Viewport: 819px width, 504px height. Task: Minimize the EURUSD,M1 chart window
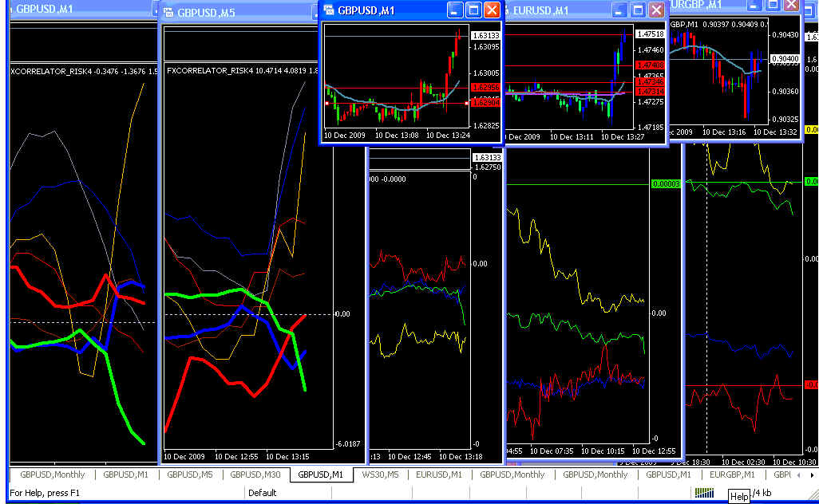click(619, 10)
